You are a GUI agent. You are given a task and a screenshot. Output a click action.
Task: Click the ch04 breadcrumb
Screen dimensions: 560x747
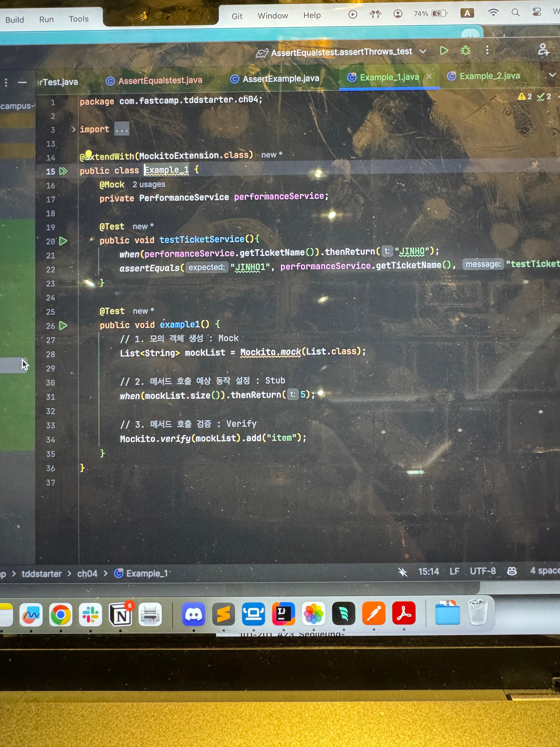tap(87, 574)
